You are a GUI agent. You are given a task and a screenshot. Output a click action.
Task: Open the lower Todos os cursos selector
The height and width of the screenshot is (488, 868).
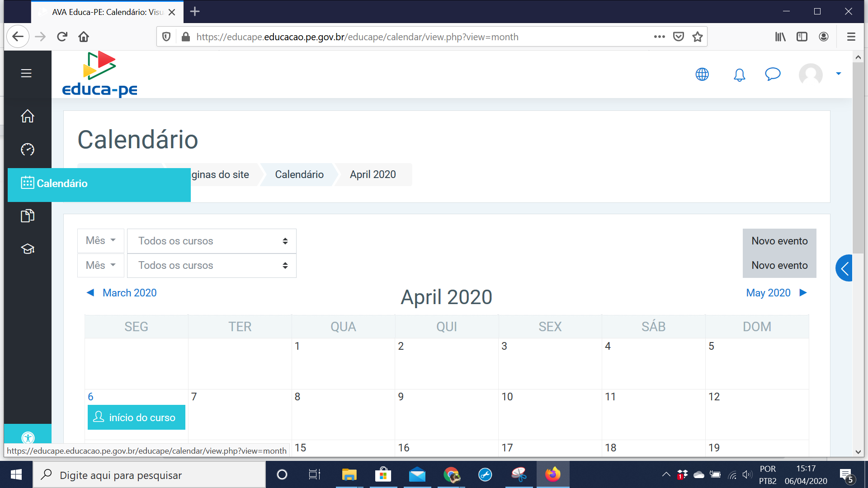click(x=212, y=265)
